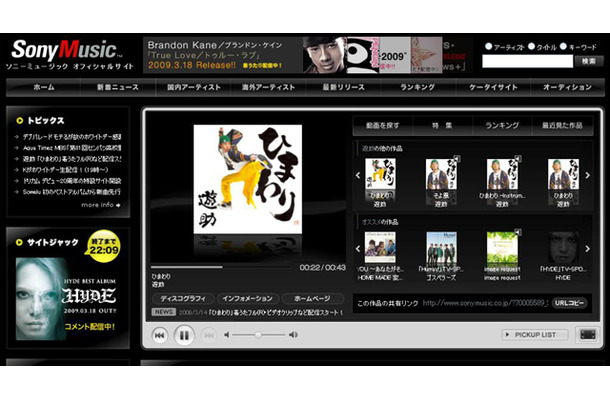This screenshot has width=610, height=400.
Task: Show previous items in artist's other works
Action: [358, 175]
